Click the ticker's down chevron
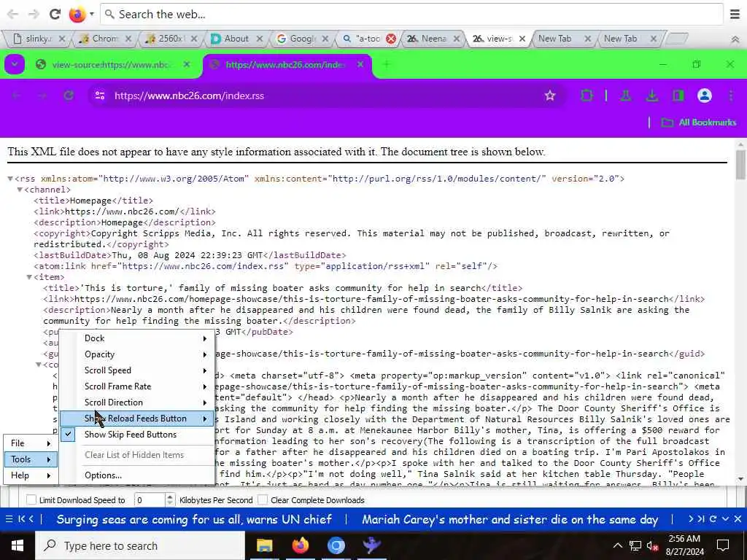747x560 pixels. 726,519
